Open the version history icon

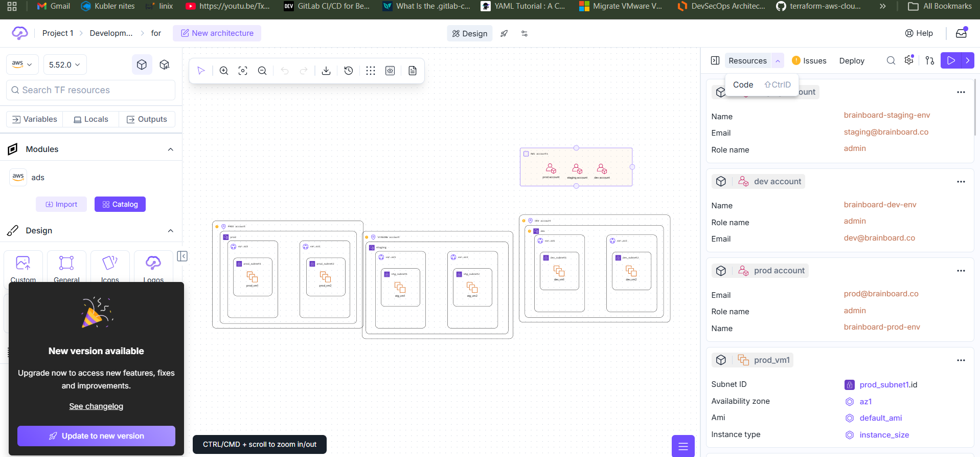(x=349, y=71)
